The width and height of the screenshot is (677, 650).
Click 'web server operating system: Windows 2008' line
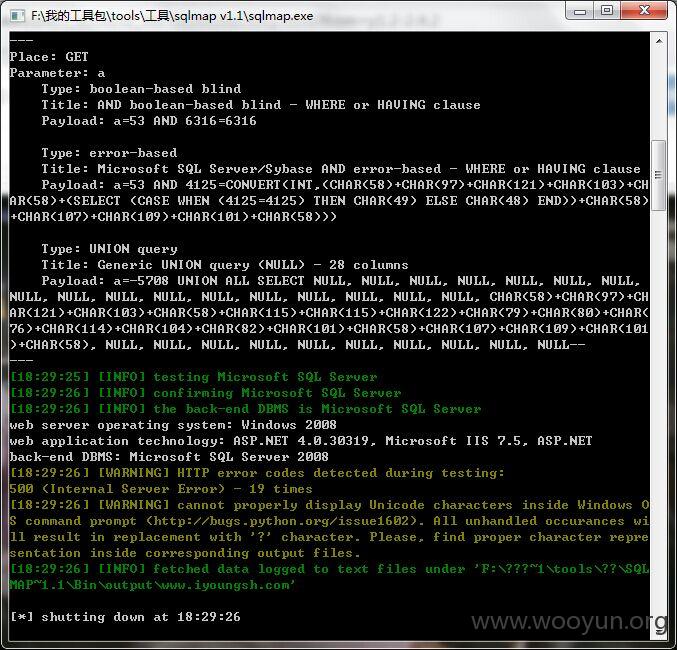(173, 425)
